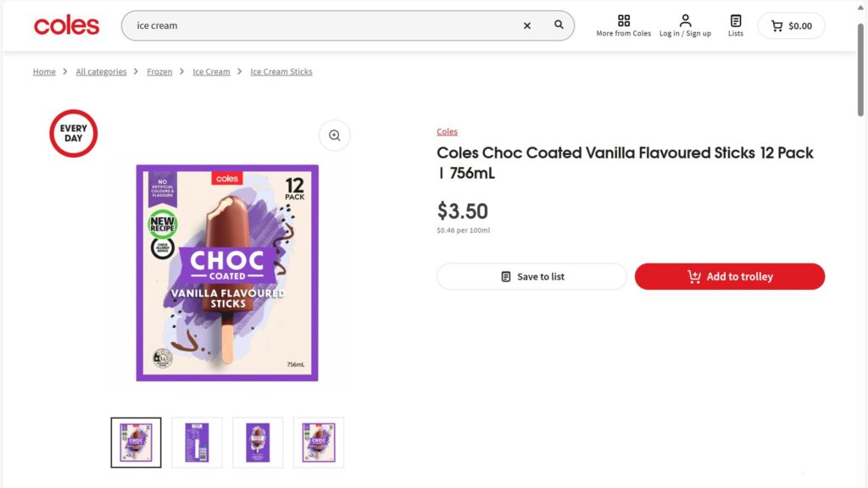
Task: Click the ice cream search box
Action: (x=322, y=25)
